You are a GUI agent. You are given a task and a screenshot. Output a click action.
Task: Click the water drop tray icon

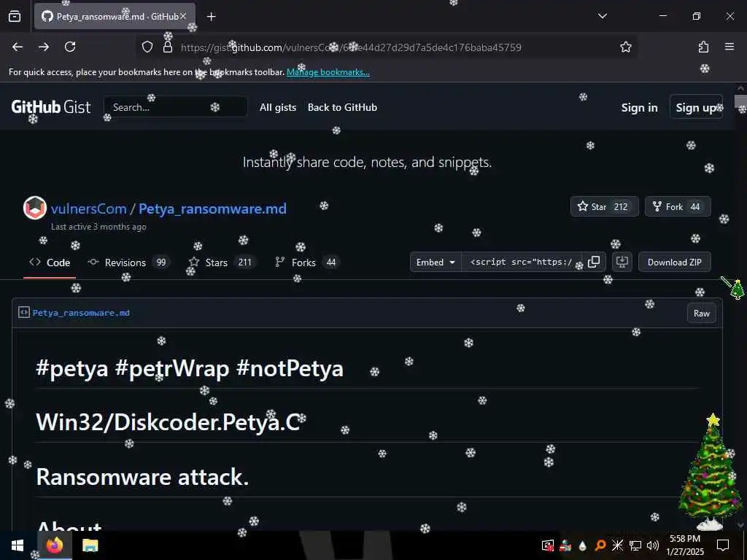tap(583, 545)
